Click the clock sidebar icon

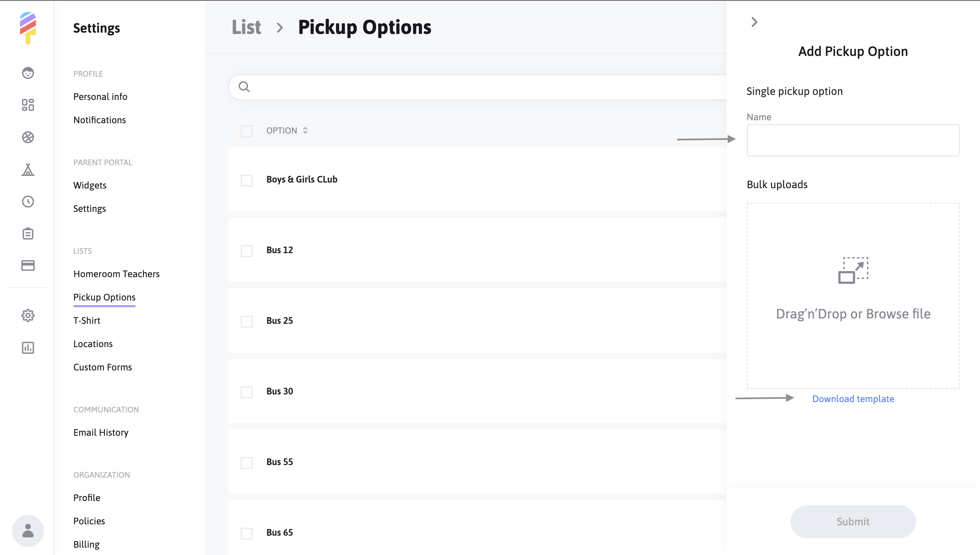(28, 202)
